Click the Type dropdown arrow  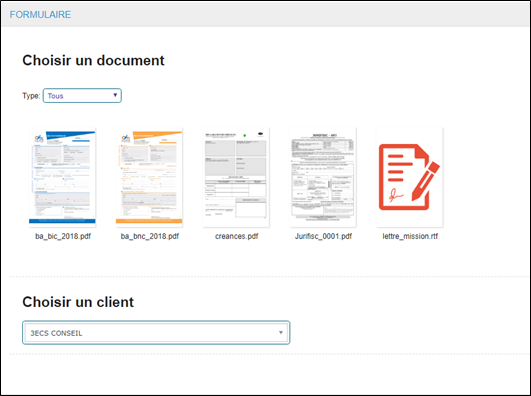pos(115,95)
